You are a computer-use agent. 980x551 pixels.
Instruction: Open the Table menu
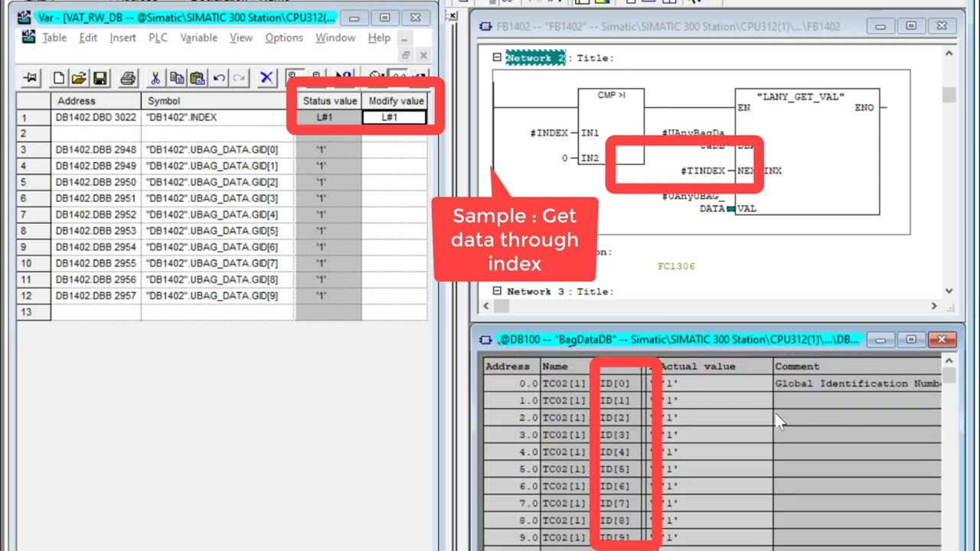pyautogui.click(x=54, y=37)
